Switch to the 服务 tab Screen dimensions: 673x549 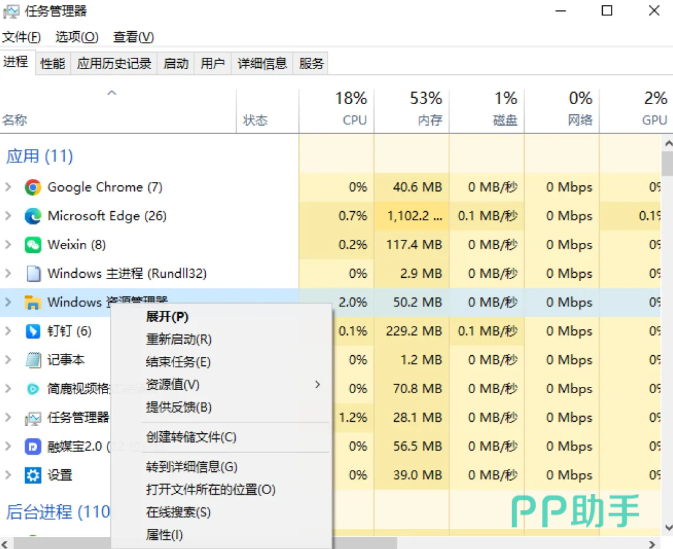[311, 64]
